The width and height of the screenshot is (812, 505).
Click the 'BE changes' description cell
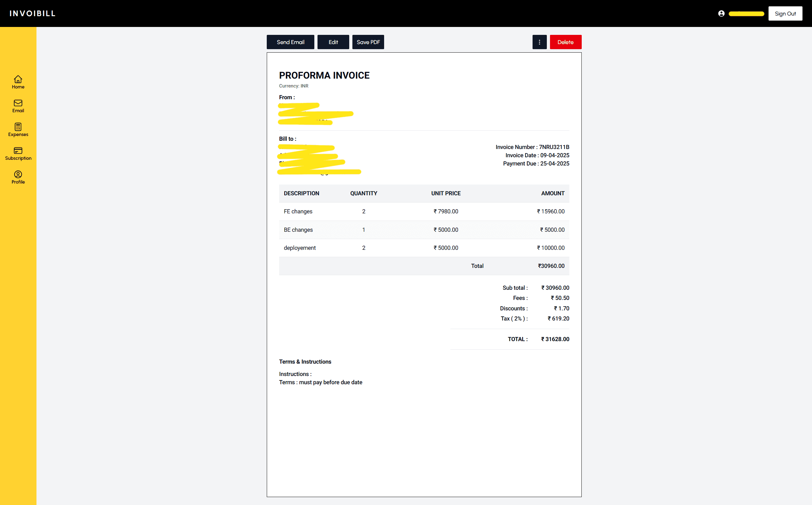[x=298, y=230]
